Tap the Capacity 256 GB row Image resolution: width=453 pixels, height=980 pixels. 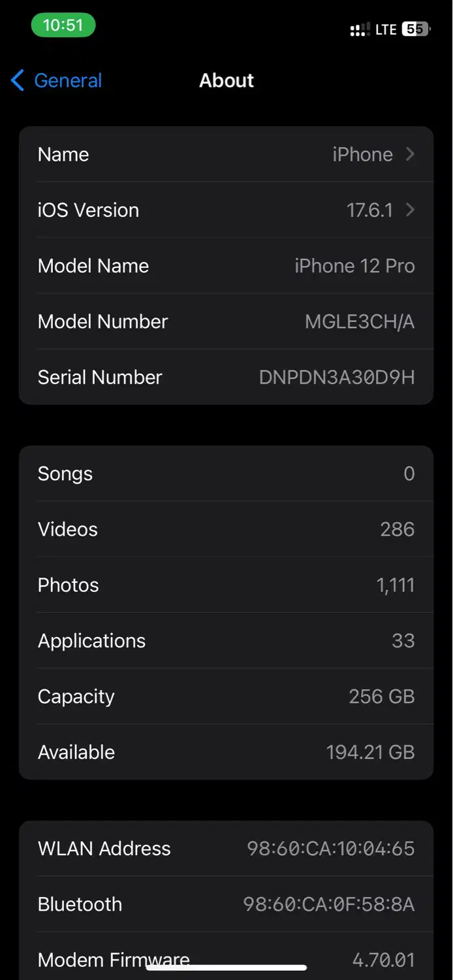point(226,696)
